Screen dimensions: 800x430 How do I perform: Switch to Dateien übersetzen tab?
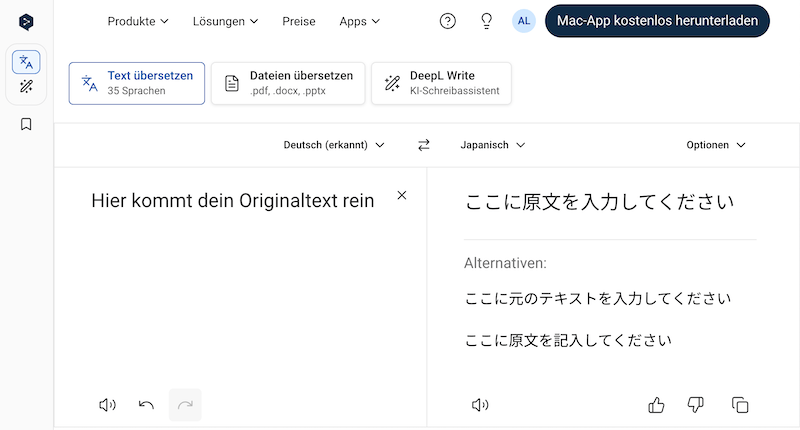pos(287,83)
